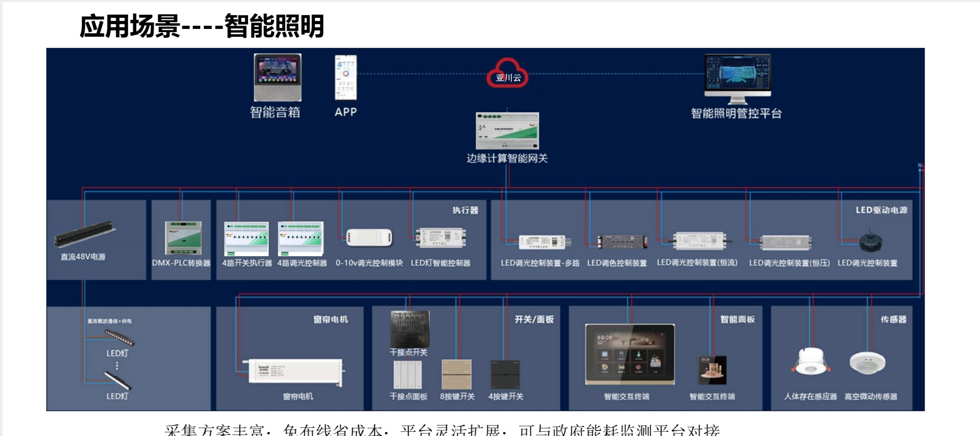The image size is (980, 436).
Task: Select the 8按键开关 gold switch panel
Action: pyautogui.click(x=456, y=374)
